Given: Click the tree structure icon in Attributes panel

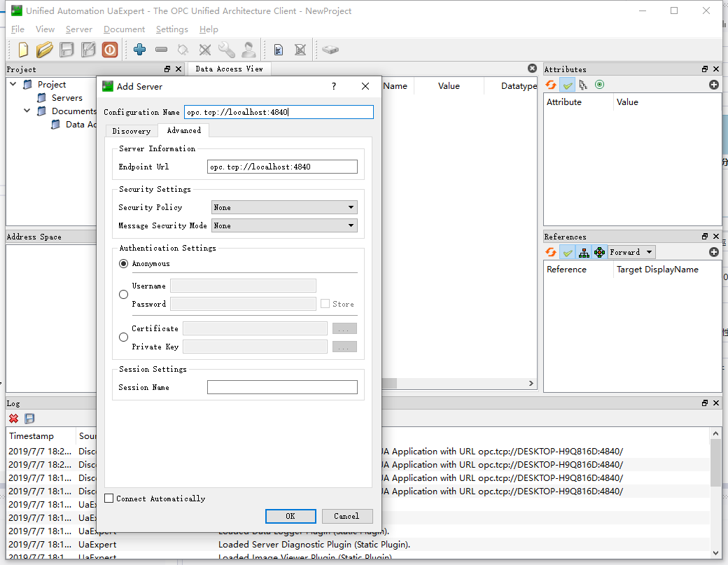Looking at the screenshot, I should 583,85.
